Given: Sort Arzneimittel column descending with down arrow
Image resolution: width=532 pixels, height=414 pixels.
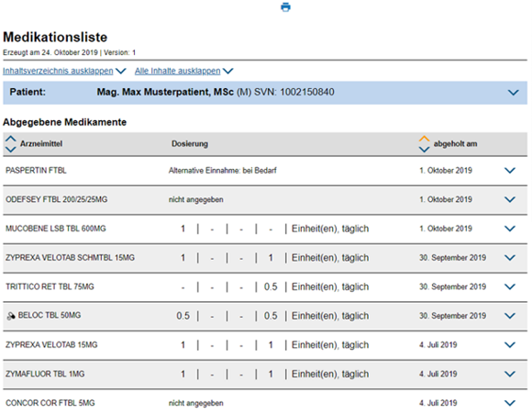Looking at the screenshot, I should pos(10,150).
